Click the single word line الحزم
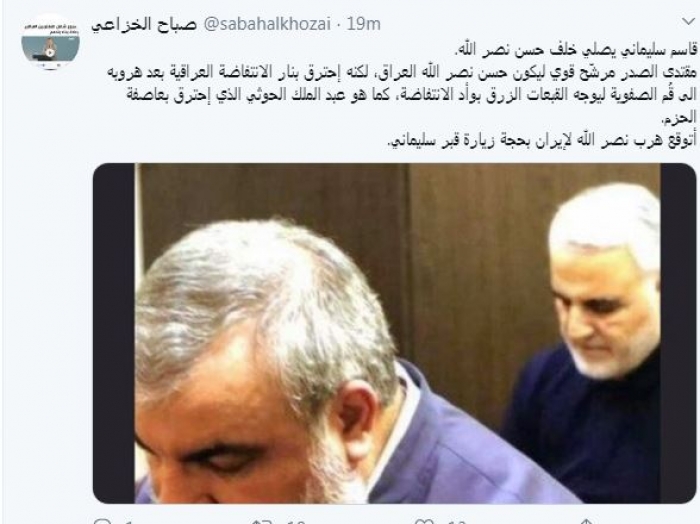Viewport: 700px width, 524px height. pyautogui.click(x=679, y=117)
